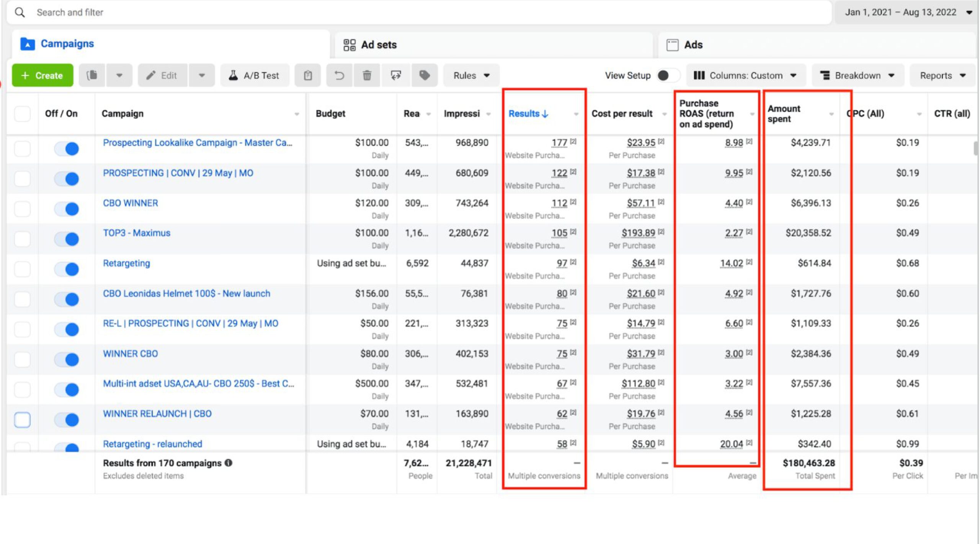Click the $180,463.28 total spent value
980x544 pixels.
coord(808,463)
